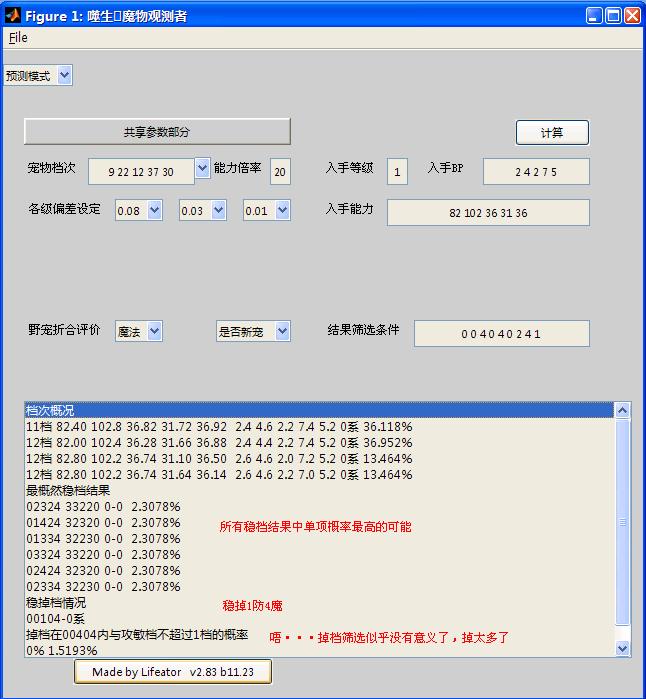Expand the 宠物档次 dropdown arrow
Screen dimensions: 646x699
coord(202,169)
